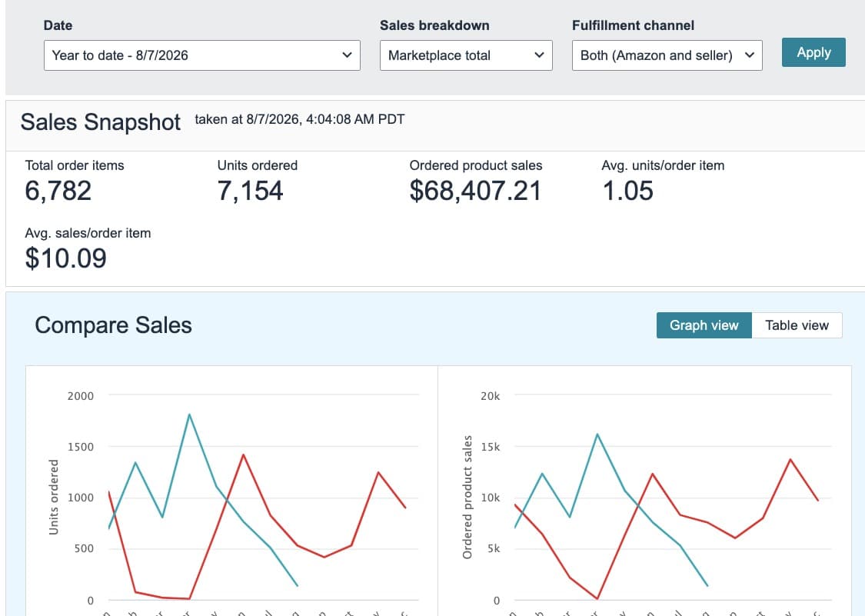The image size is (865, 616).
Task: Click the Total order items label
Action: point(75,165)
